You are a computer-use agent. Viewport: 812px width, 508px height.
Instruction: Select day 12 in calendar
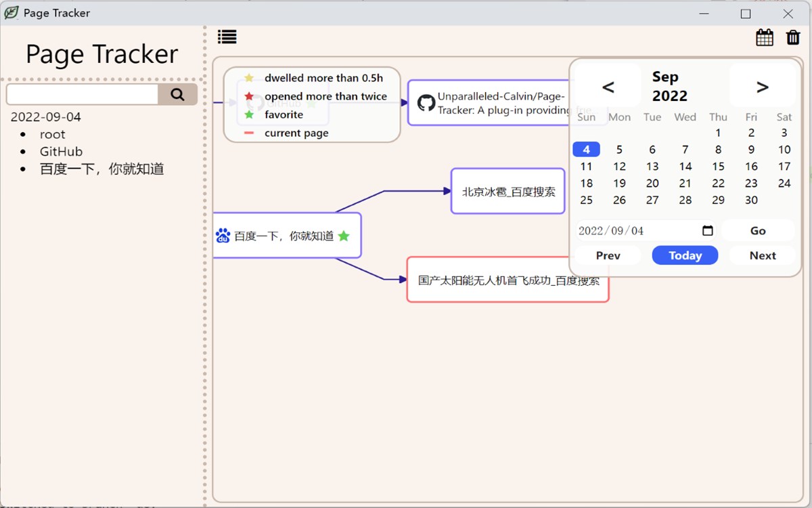click(619, 167)
